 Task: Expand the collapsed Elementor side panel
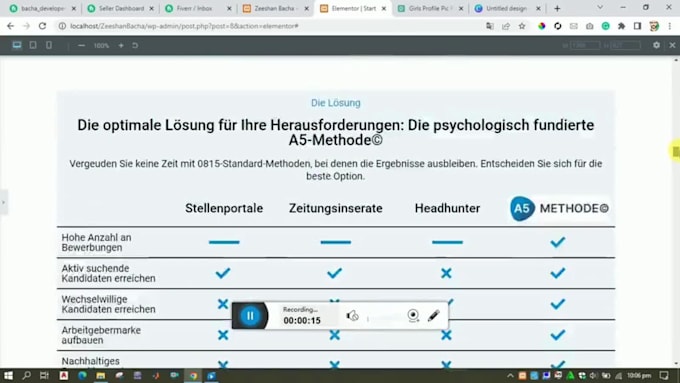(x=3, y=202)
